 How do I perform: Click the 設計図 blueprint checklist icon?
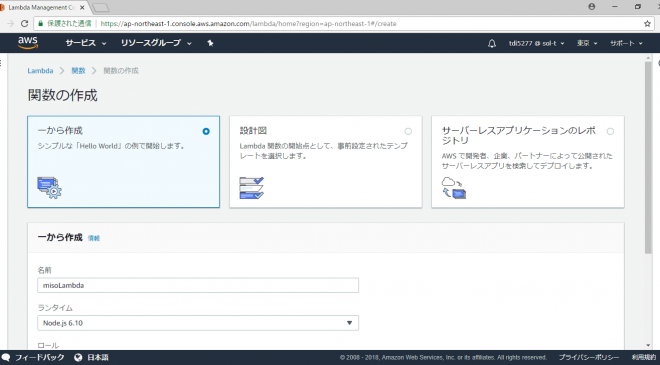251,187
